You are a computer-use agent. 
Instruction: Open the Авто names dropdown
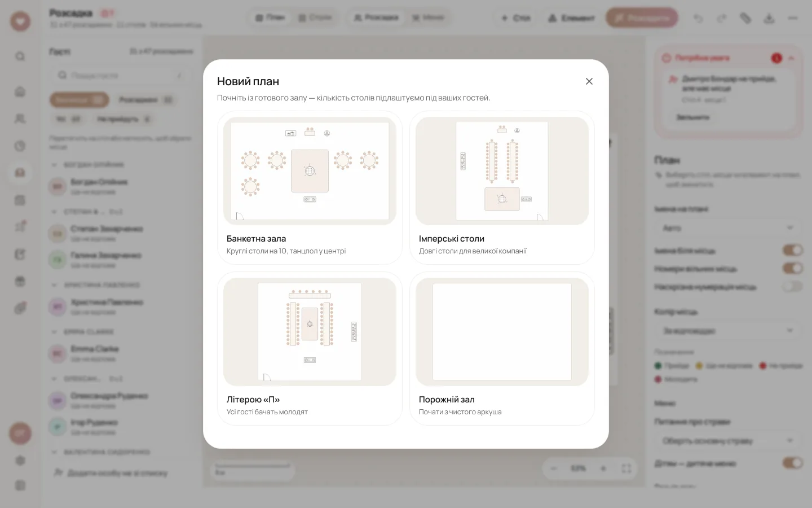(x=729, y=228)
